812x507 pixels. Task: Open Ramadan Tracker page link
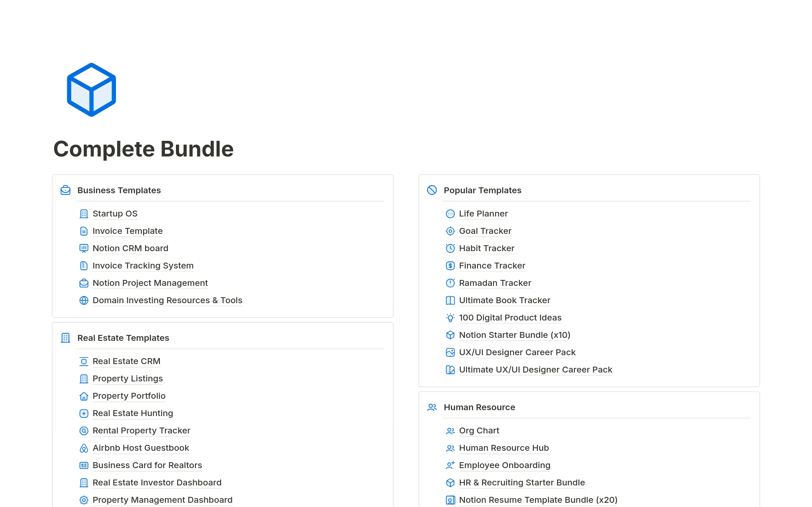[x=495, y=283]
